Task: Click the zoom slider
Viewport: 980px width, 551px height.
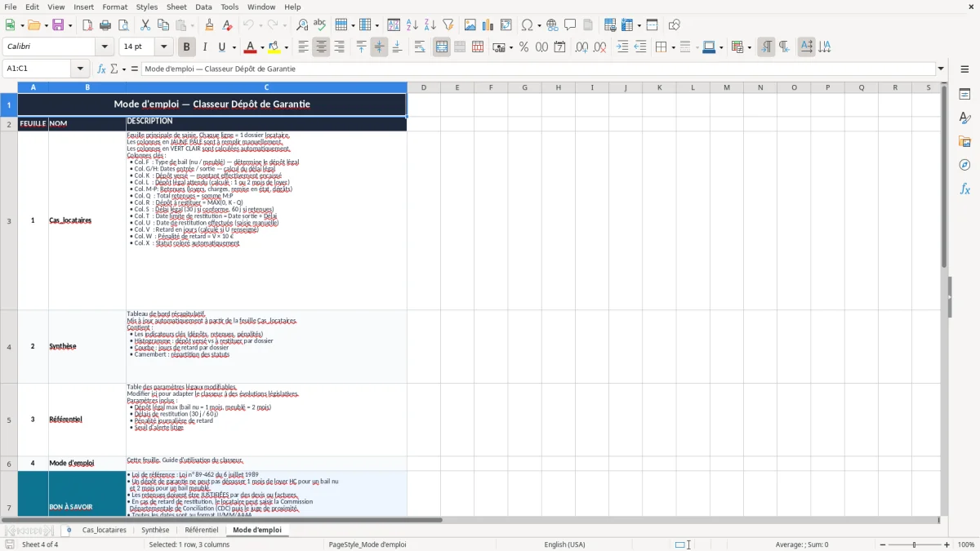Action: [915, 544]
